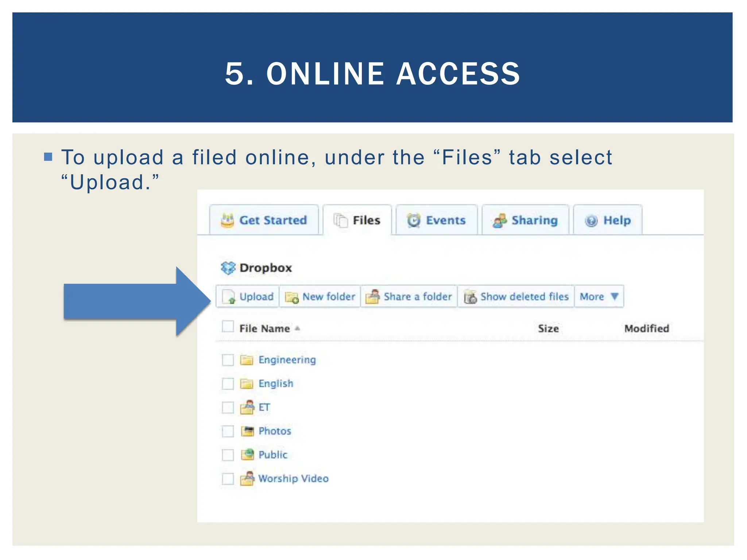Viewport: 747px width, 560px height.
Task: Toggle the select-all checkbox beside File Name
Action: 228,326
